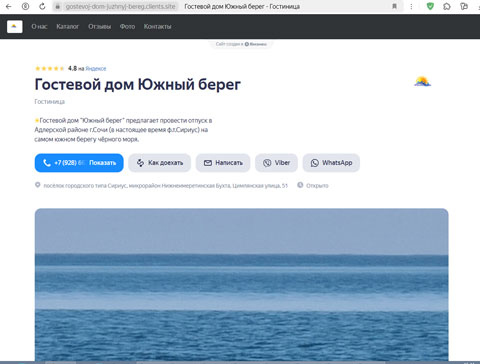The height and width of the screenshot is (364, 480).
Task: Open the large sea photo
Action: point(241,284)
